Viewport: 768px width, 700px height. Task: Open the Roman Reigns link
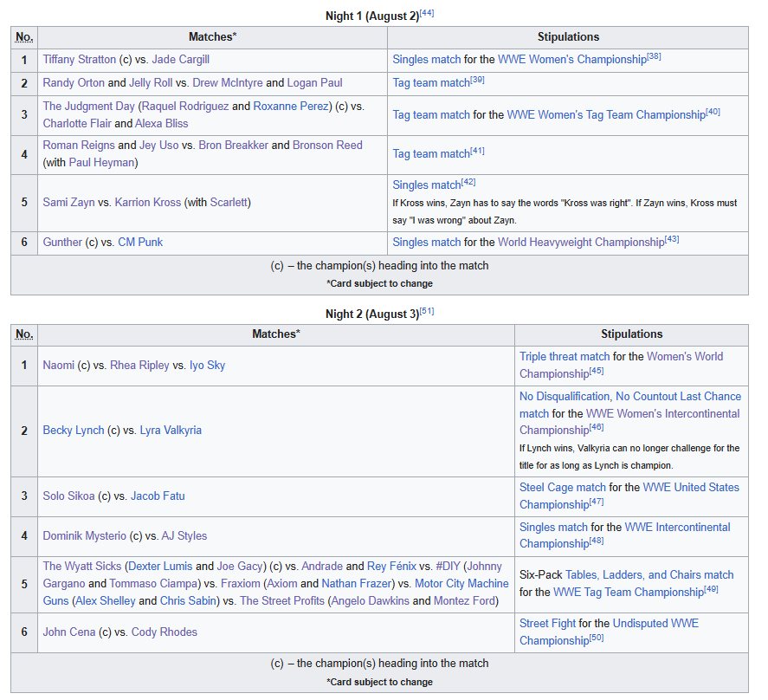tap(79, 146)
